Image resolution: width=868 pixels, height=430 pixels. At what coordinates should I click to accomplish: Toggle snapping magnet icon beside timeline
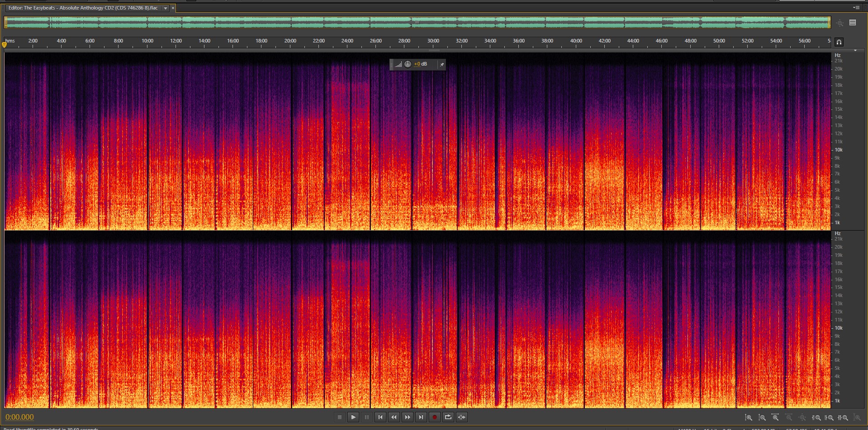(839, 42)
